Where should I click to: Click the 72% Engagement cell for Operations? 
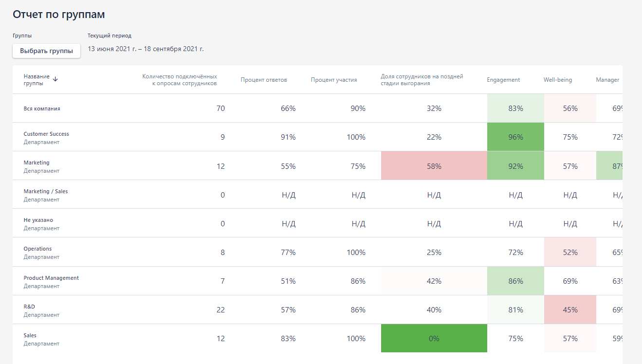tap(515, 252)
